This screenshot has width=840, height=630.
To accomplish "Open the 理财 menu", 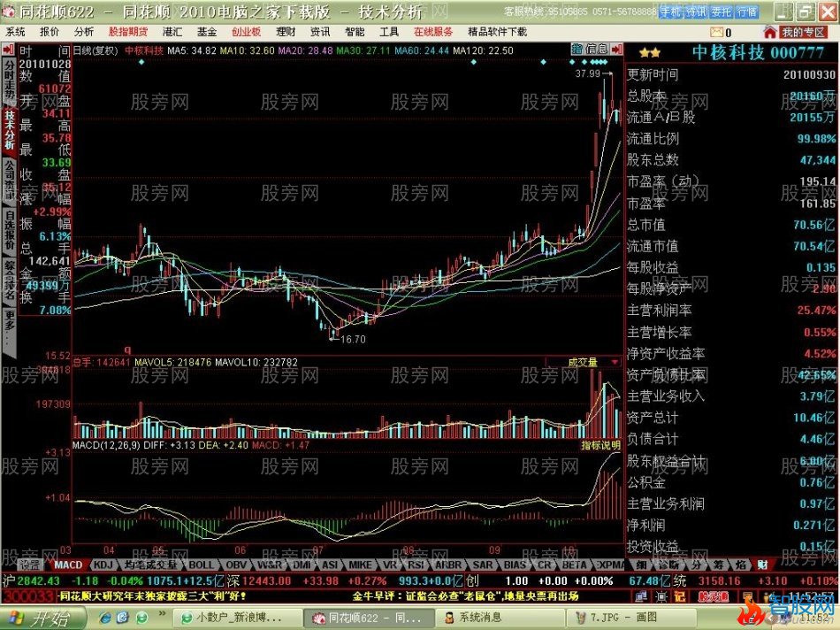I will click(x=286, y=32).
